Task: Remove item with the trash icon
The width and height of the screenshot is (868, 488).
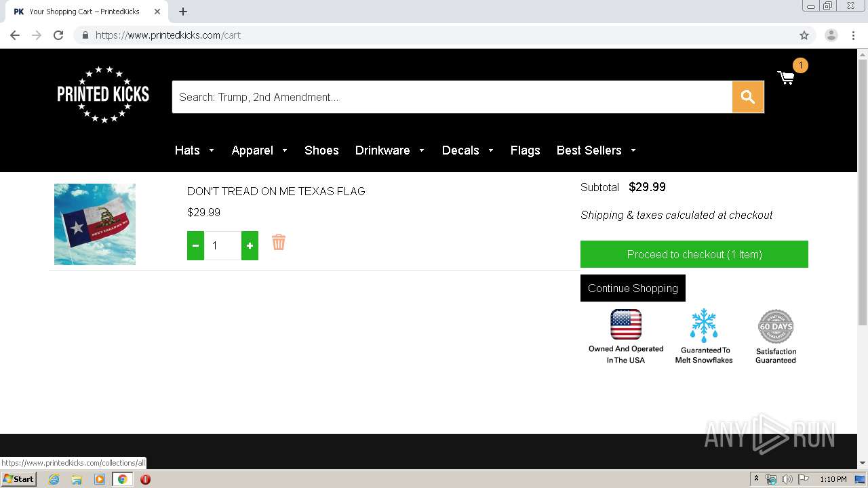Action: click(x=279, y=242)
